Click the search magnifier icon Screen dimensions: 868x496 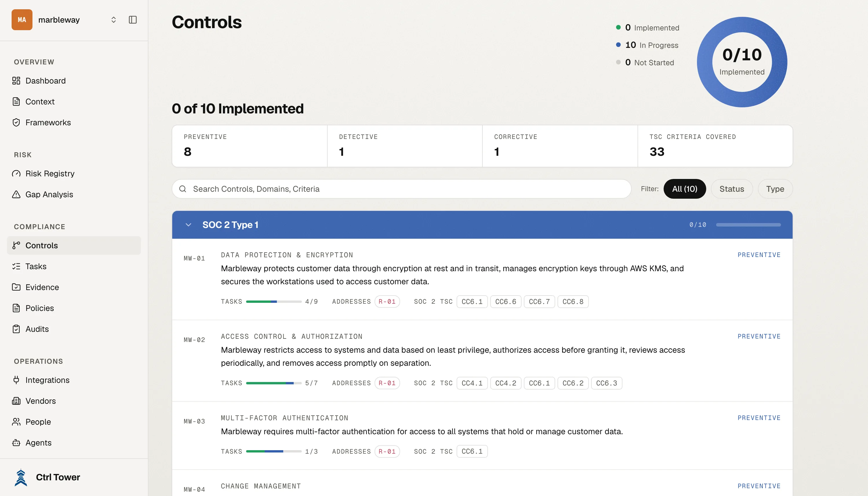coord(183,189)
